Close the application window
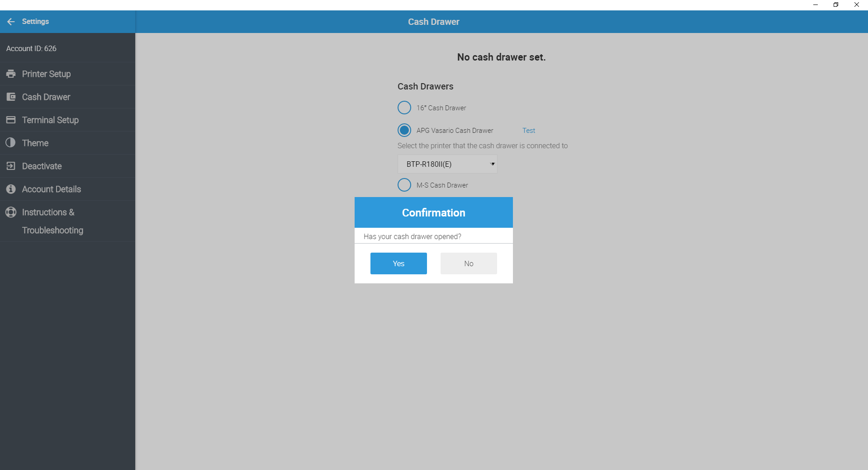 pos(857,5)
